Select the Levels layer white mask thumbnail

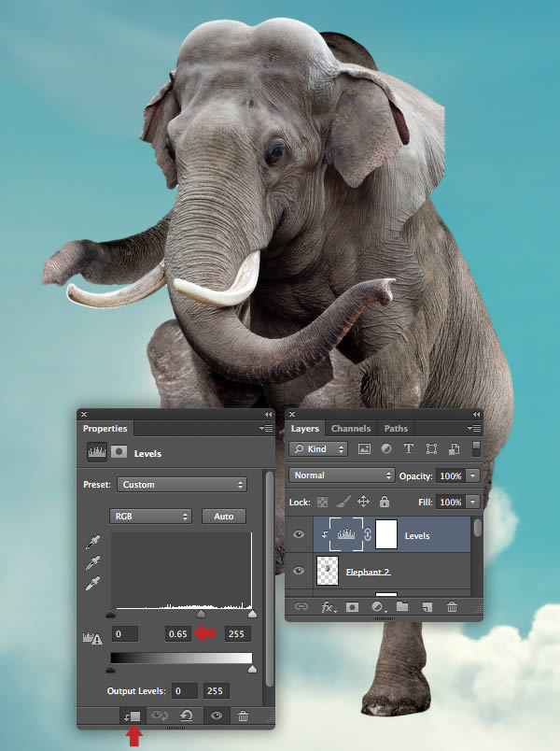pyautogui.click(x=386, y=534)
